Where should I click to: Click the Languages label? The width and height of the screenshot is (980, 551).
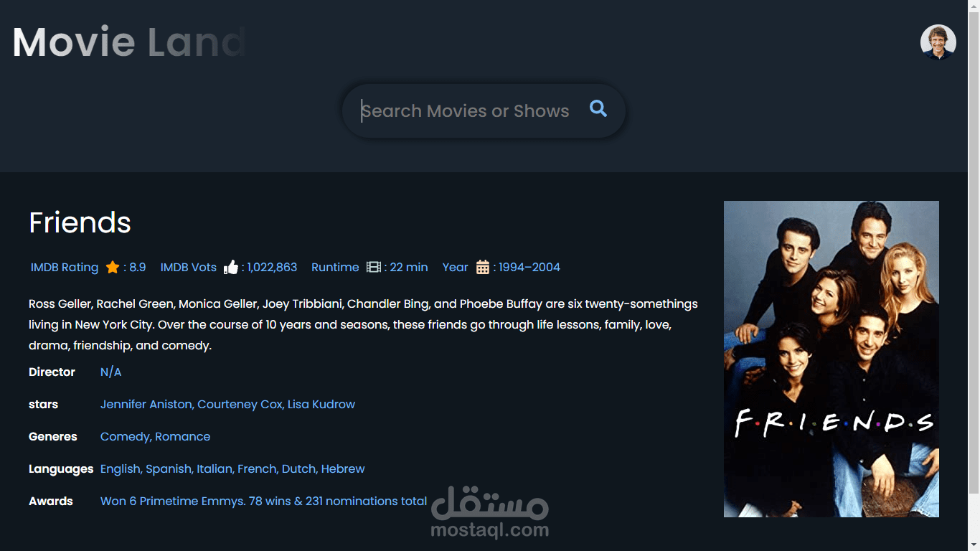click(61, 468)
